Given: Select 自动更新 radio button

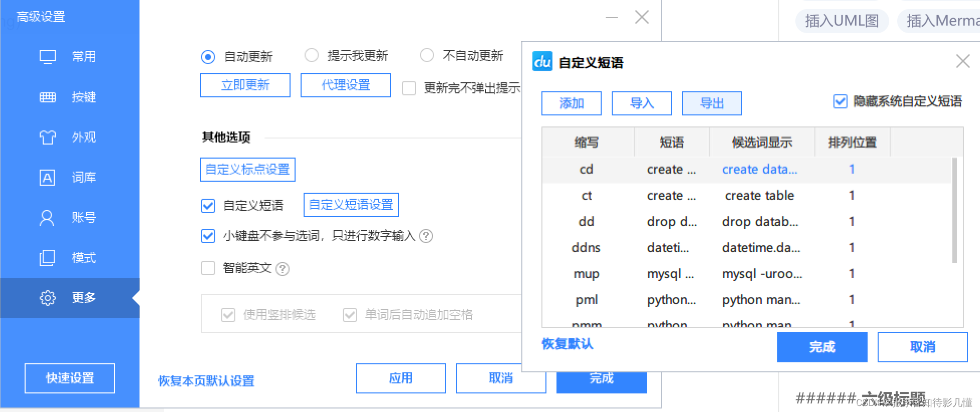Looking at the screenshot, I should (208, 57).
